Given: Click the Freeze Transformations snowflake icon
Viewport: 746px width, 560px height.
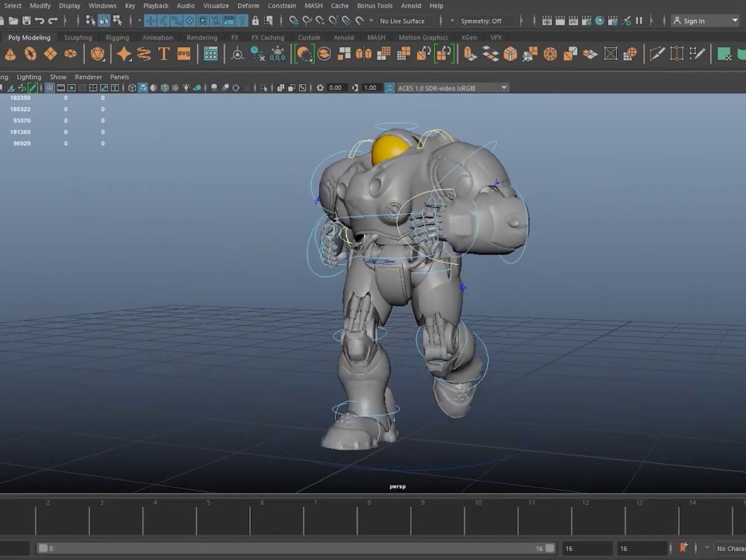Looking at the screenshot, I should 278,54.
